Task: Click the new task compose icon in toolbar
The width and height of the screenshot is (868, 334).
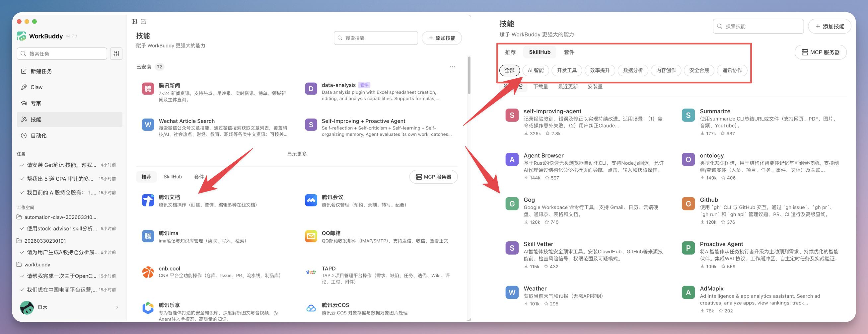Action: click(x=144, y=22)
